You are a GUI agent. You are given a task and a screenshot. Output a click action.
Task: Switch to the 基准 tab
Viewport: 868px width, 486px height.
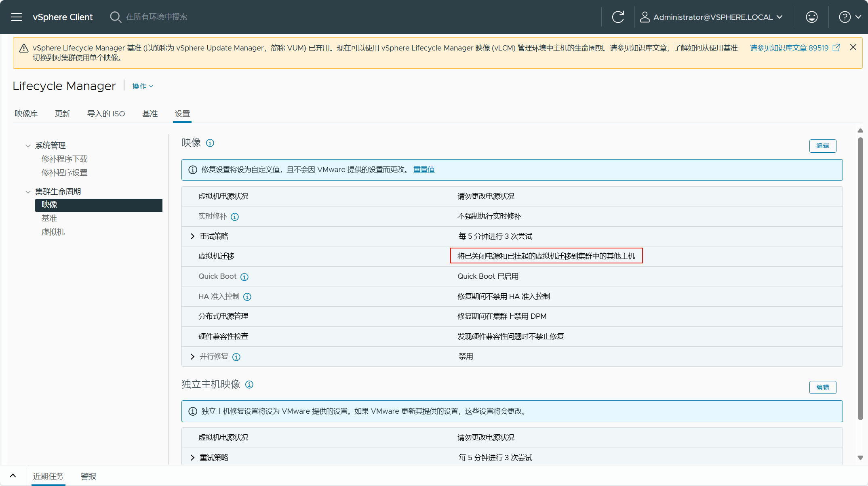click(150, 114)
